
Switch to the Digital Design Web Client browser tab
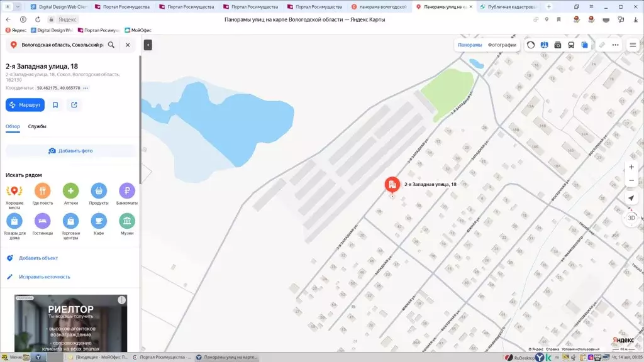(59, 6)
